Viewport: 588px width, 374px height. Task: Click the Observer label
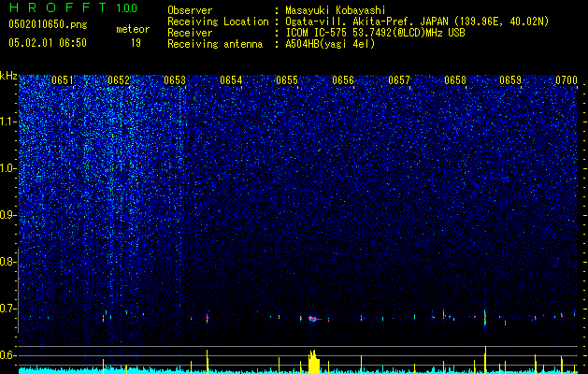[190, 10]
